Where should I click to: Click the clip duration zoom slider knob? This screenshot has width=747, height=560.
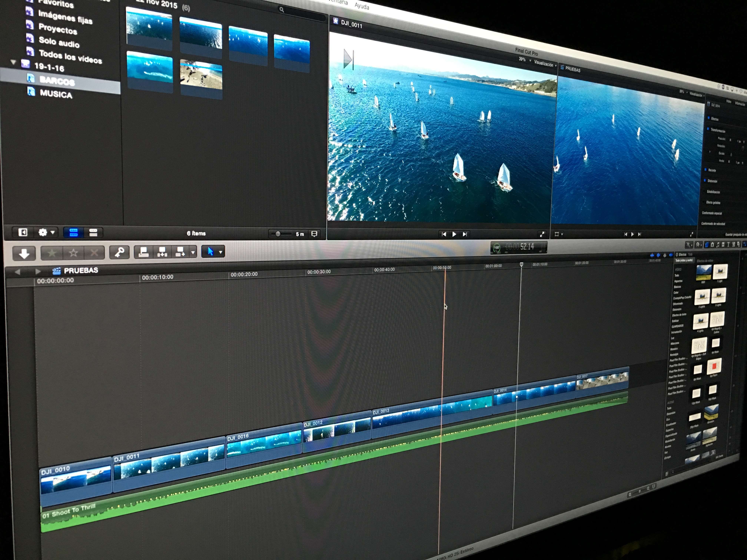pyautogui.click(x=278, y=234)
